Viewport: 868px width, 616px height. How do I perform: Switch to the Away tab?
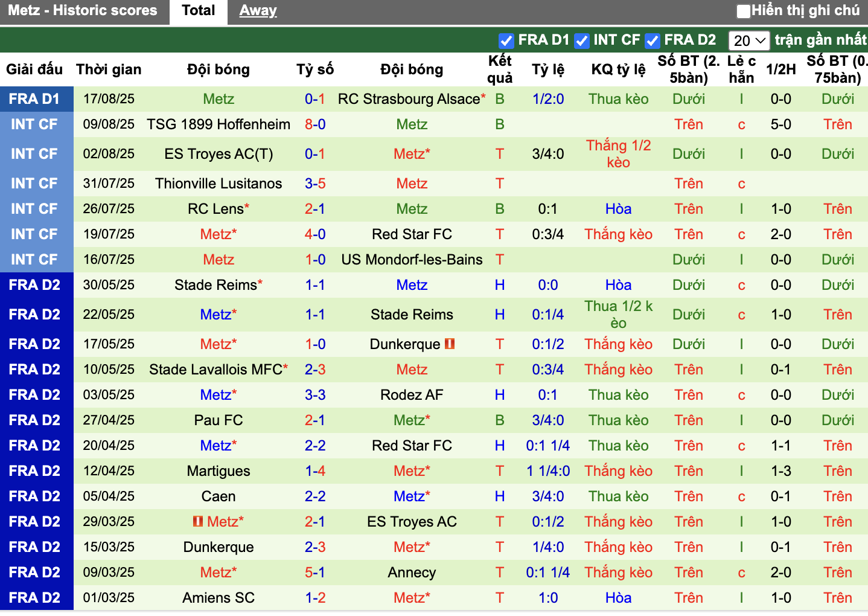[x=258, y=11]
